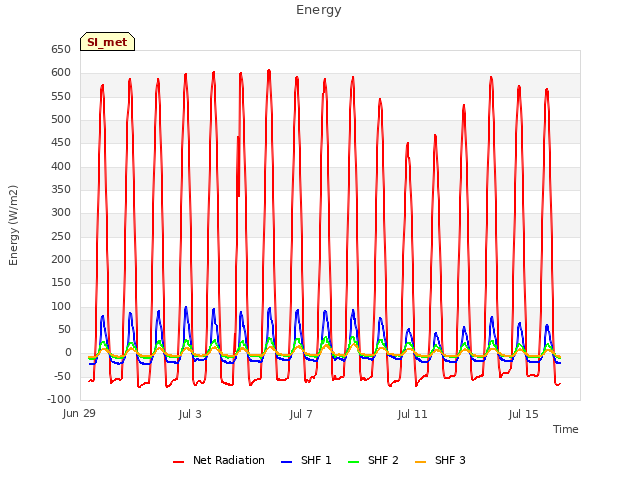Viewport: 640px width, 480px height.
Task: Click the 400 y-axis tick label
Action: point(61,167)
